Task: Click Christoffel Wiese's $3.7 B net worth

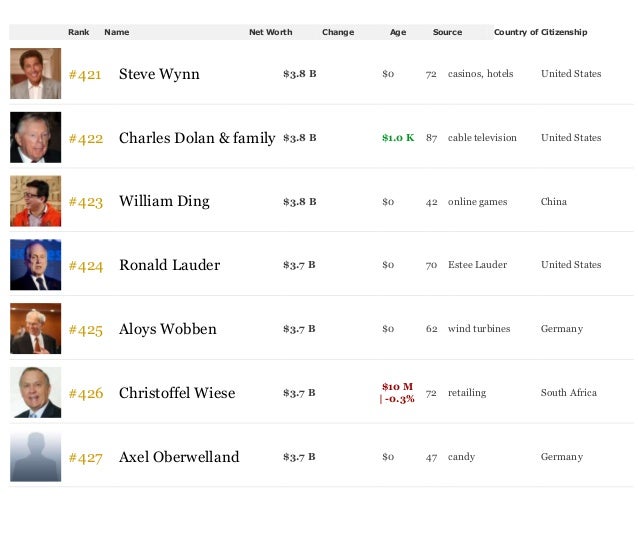Action: click(299, 393)
